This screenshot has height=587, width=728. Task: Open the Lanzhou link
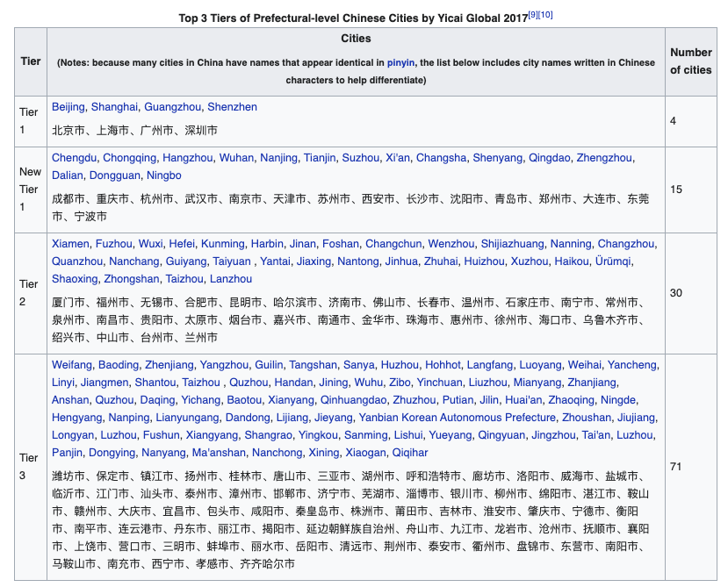click(231, 279)
